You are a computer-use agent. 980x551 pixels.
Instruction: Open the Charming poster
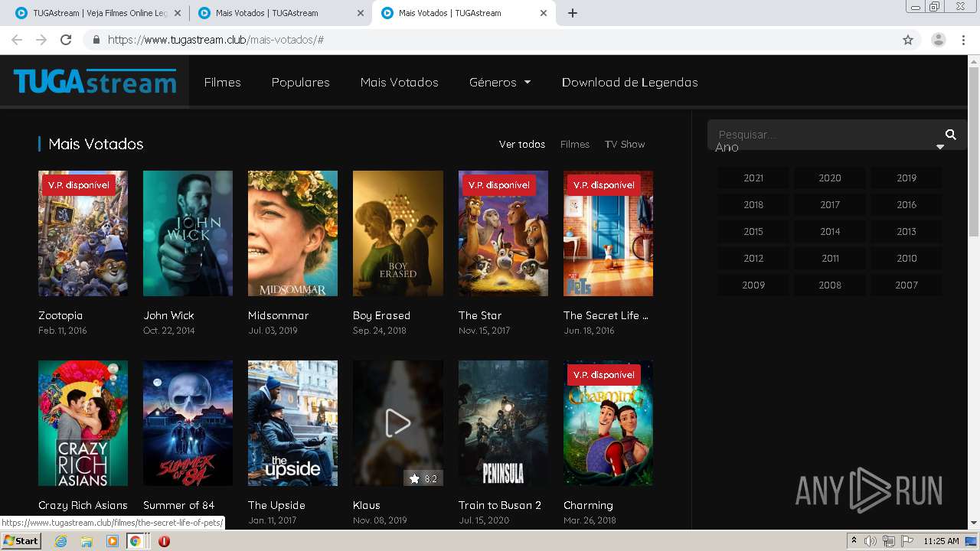(x=608, y=423)
